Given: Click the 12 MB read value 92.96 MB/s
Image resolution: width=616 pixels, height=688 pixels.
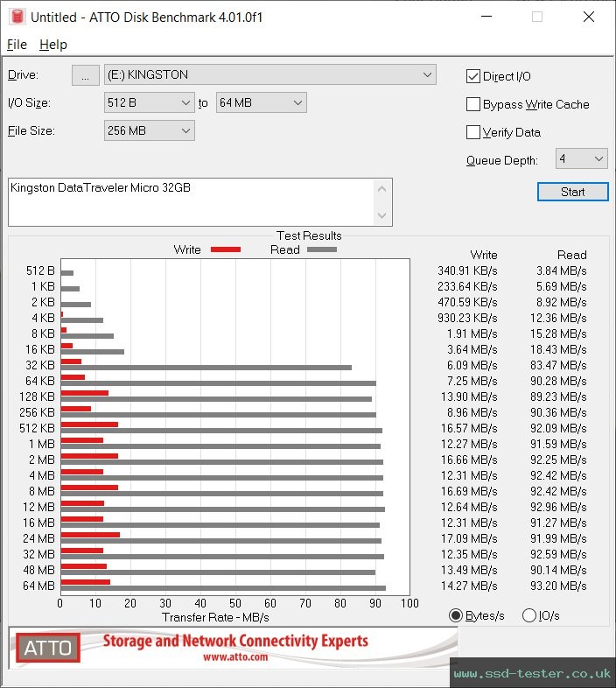Looking at the screenshot, I should tap(558, 507).
